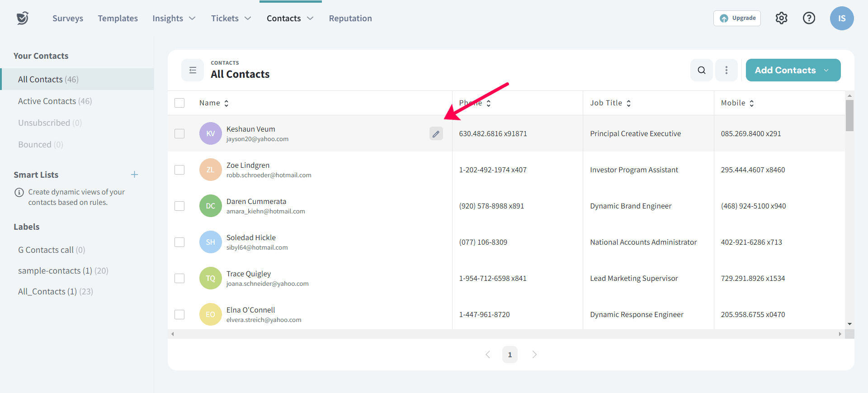This screenshot has width=868, height=393.
Task: Click the vertical scrollbar of the contacts table
Action: pos(849,116)
